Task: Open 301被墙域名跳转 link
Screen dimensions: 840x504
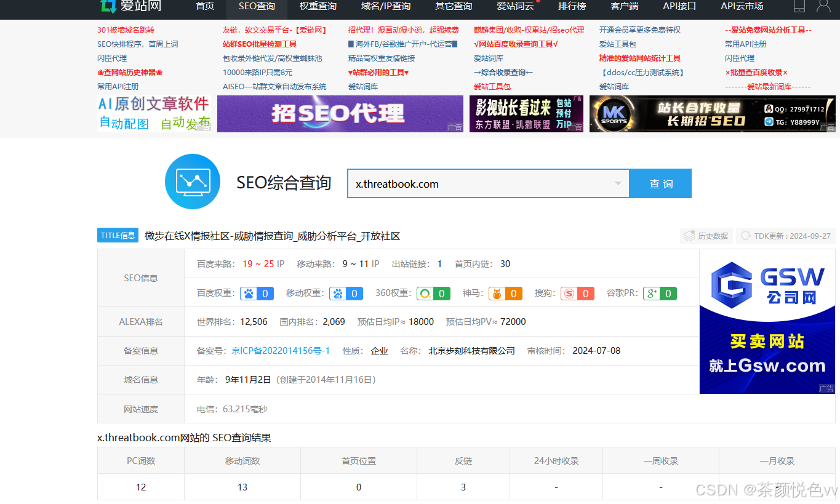Action: point(126,30)
